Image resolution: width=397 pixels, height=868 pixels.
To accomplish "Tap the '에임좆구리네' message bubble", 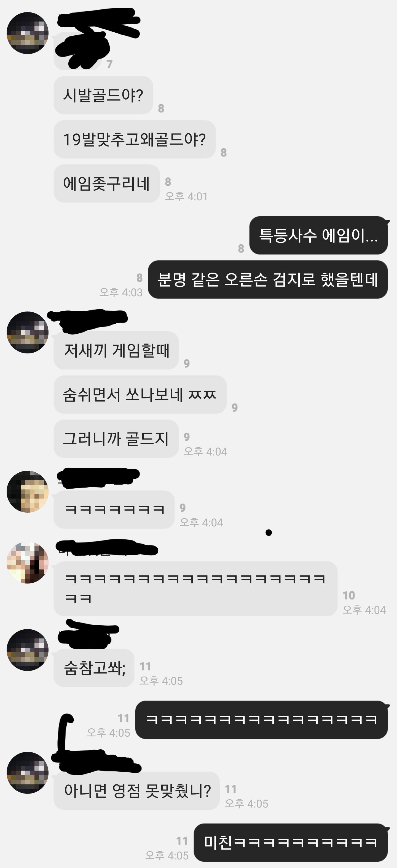I will pos(106,183).
